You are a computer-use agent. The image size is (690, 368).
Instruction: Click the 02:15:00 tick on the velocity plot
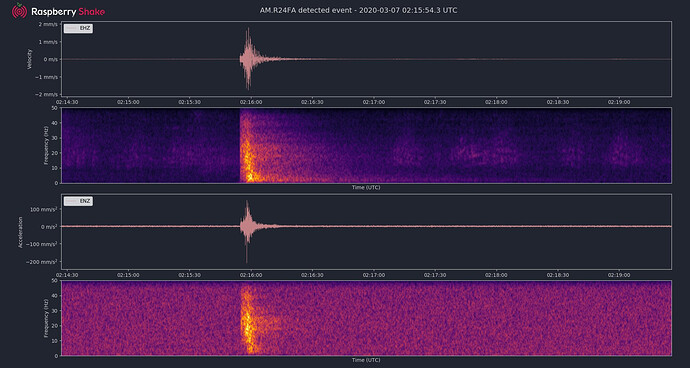tap(129, 102)
